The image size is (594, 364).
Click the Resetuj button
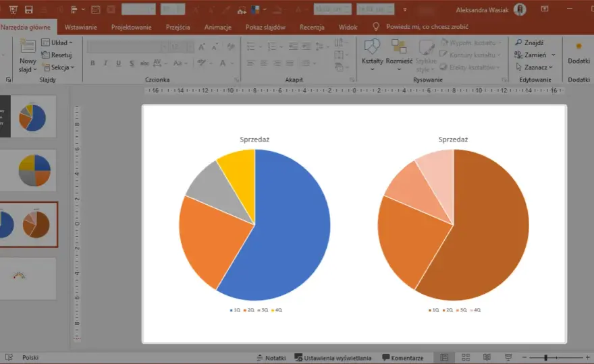(57, 55)
